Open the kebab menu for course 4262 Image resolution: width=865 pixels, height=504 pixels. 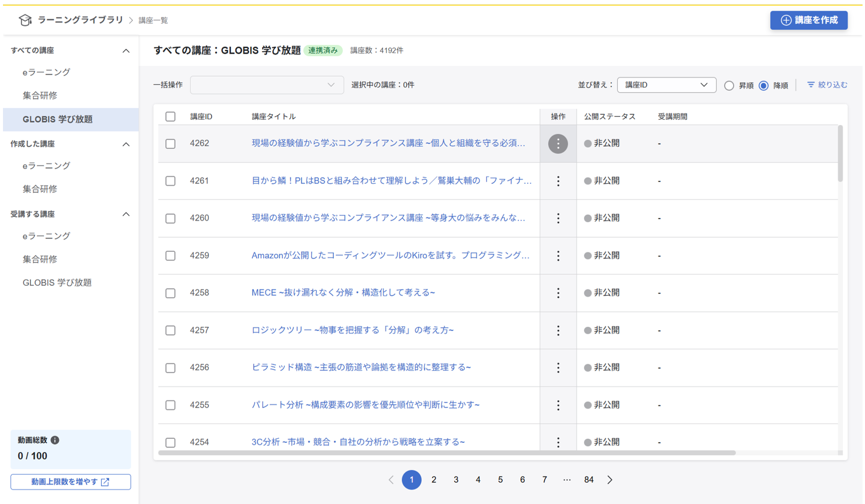558,144
